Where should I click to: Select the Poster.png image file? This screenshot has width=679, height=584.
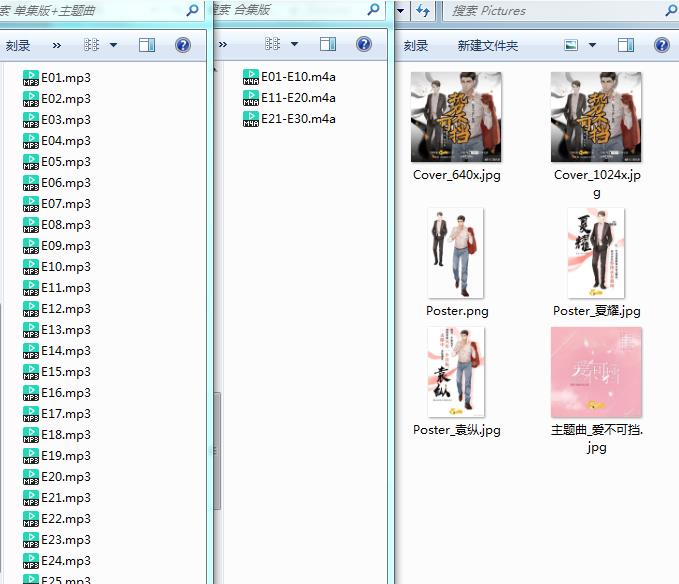(x=456, y=253)
